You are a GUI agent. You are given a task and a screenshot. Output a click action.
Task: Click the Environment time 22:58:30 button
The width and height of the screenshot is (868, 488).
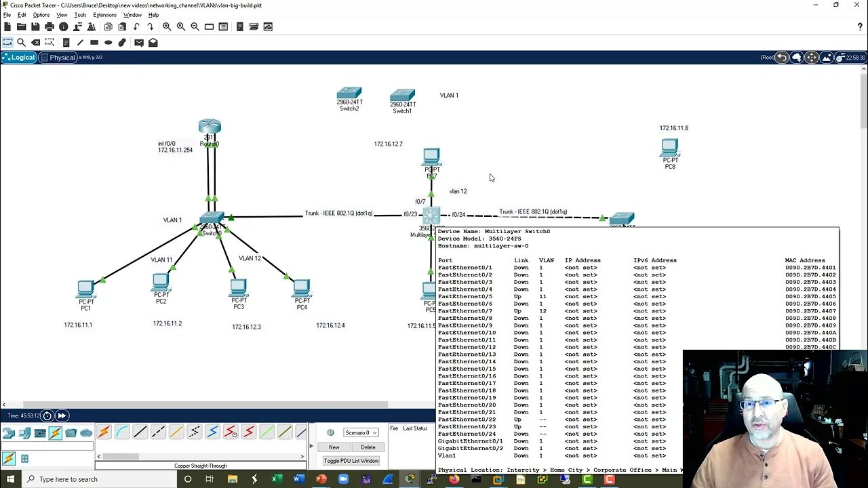point(851,58)
